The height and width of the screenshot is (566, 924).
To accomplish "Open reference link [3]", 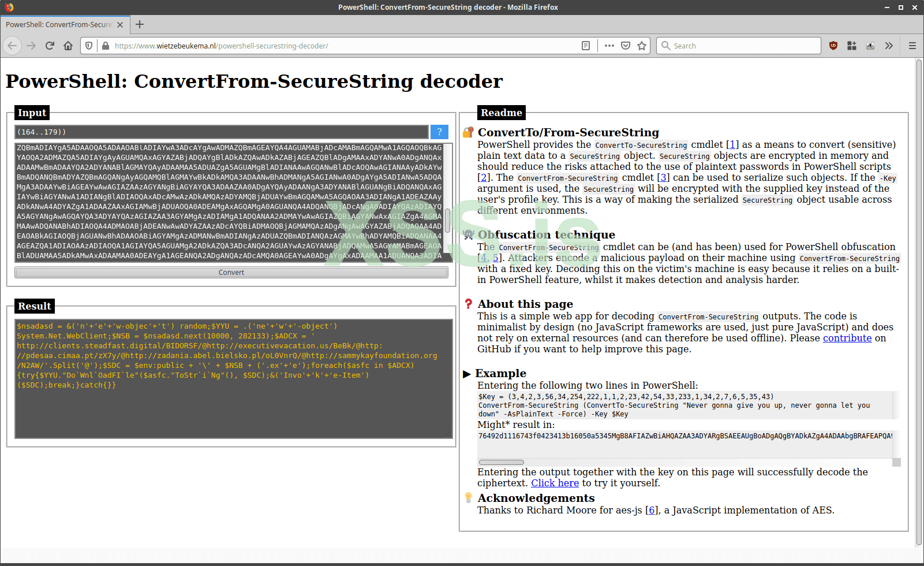I will pos(664,177).
